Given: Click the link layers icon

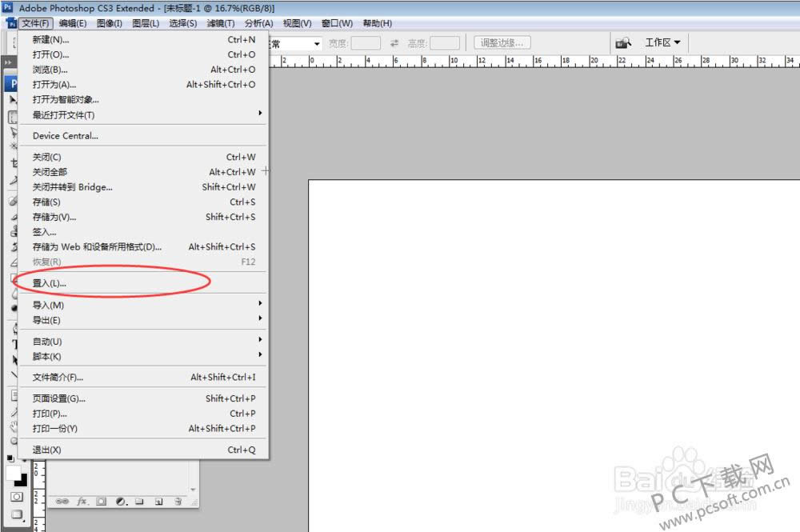Looking at the screenshot, I should 62,502.
